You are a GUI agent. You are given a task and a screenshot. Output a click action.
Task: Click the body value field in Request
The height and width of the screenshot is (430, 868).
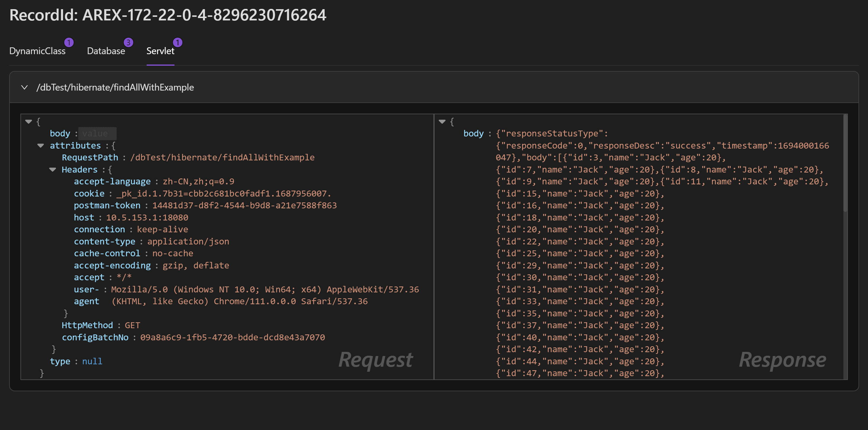click(x=97, y=133)
